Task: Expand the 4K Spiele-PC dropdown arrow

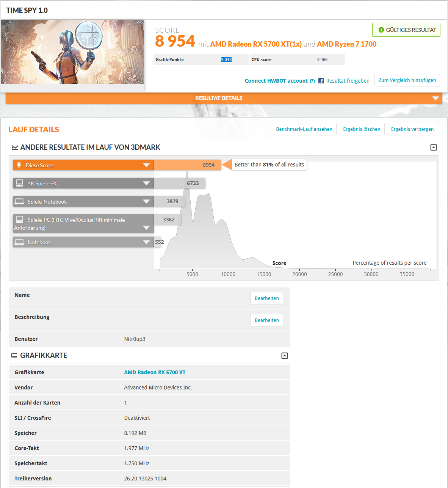Action: 146,183
